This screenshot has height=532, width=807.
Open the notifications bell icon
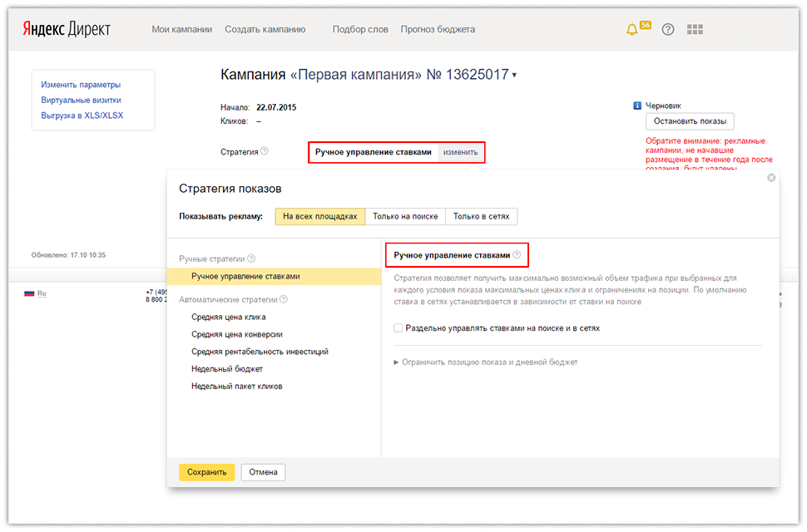point(631,30)
